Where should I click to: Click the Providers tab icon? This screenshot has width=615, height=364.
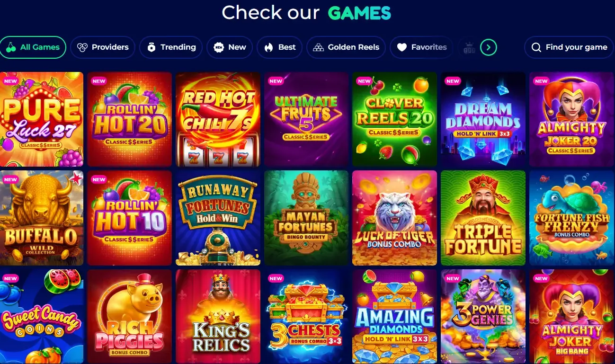(82, 47)
